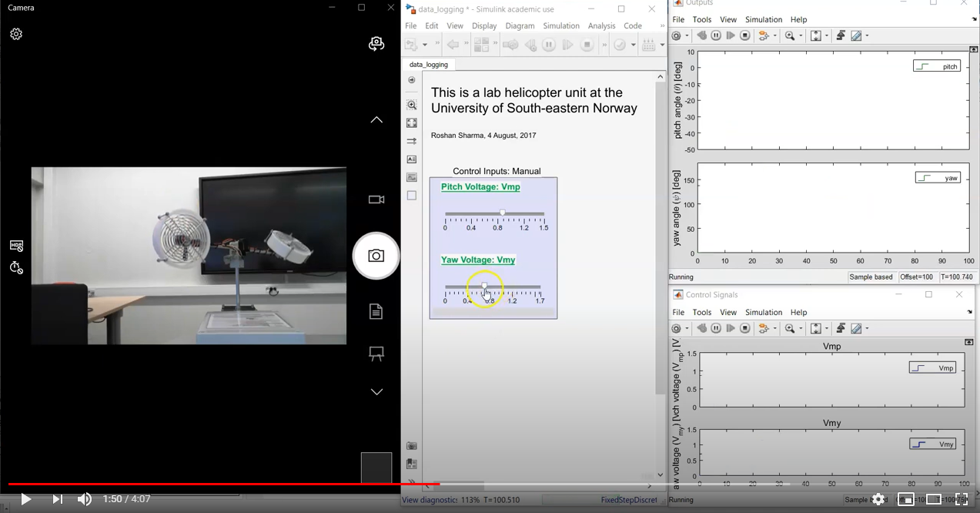The height and width of the screenshot is (513, 980).
Task: Take photo with the shutter button
Action: pyautogui.click(x=376, y=256)
